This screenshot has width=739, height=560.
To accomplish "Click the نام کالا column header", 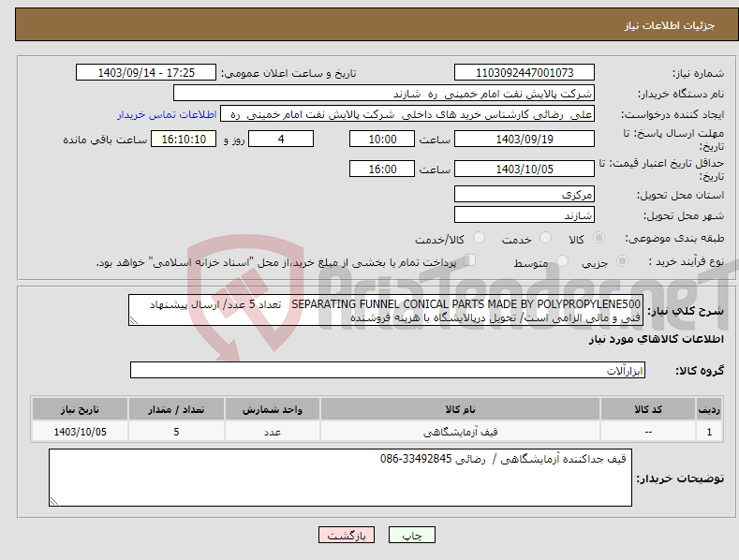I will click(460, 409).
